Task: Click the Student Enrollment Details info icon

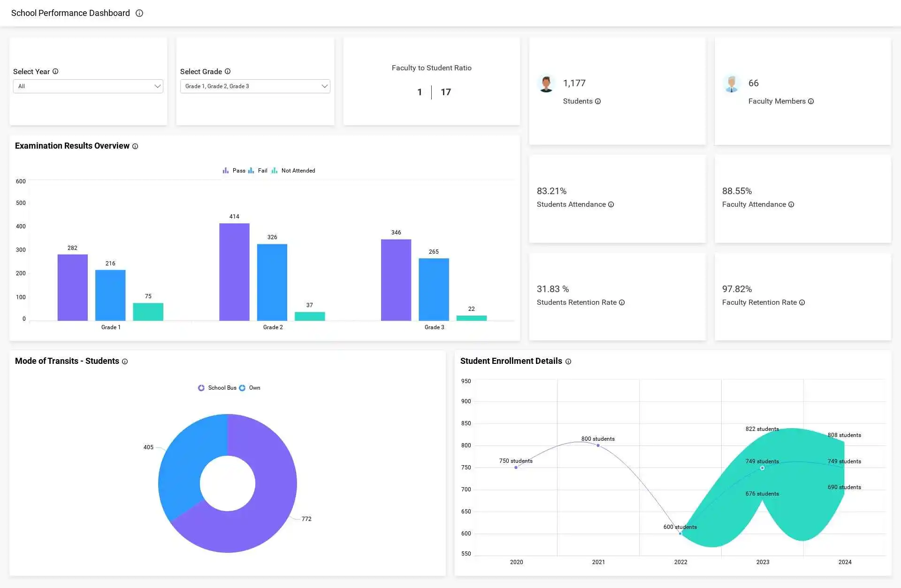Action: [568, 362]
